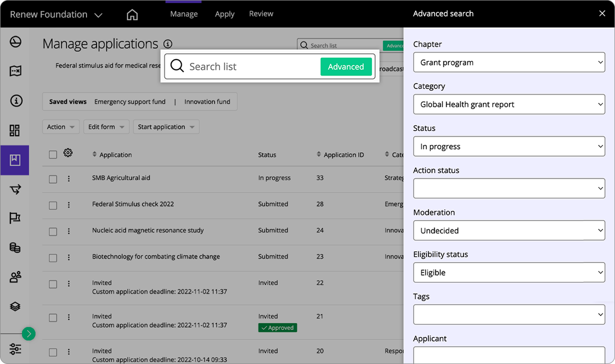Screen dimensions: 615x364
Task: Open the dashboard grid icon in sidebar
Action: [15, 130]
